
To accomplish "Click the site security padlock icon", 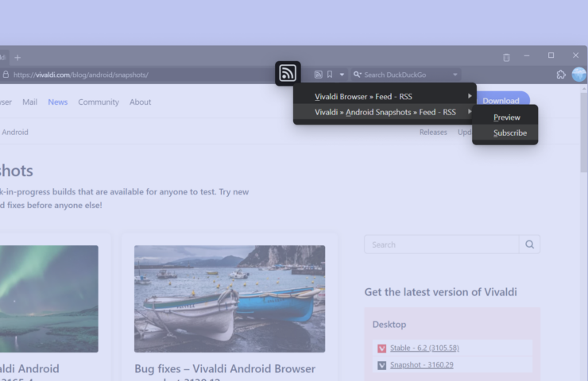I will click(6, 75).
